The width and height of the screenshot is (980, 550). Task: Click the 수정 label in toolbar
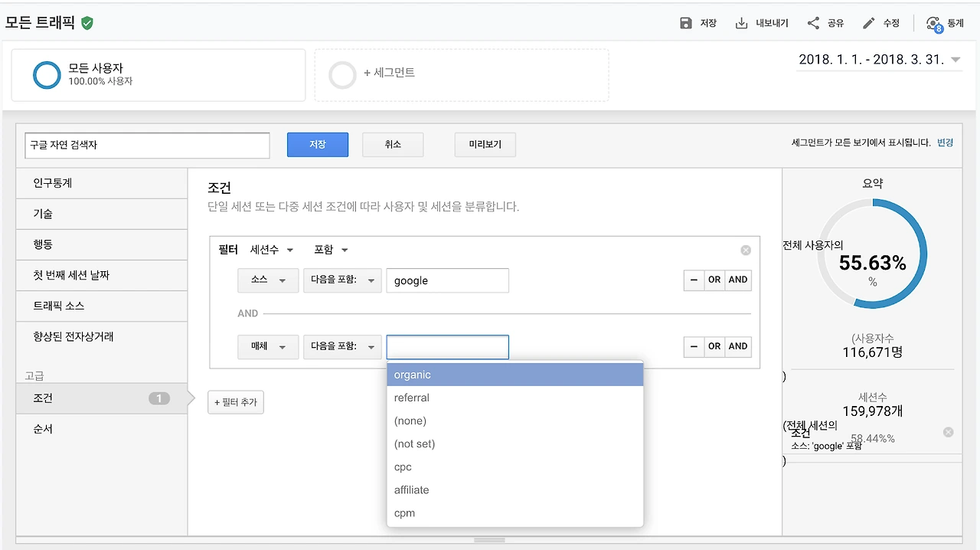click(x=891, y=24)
